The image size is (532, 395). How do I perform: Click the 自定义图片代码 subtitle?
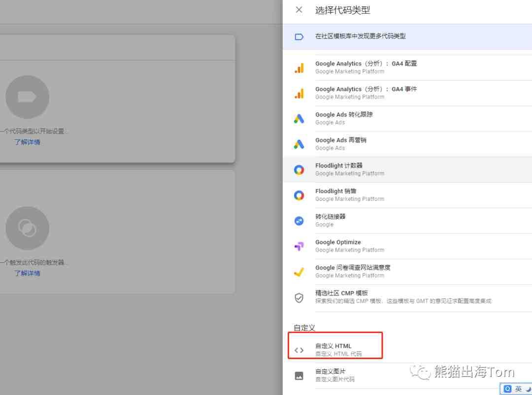pos(335,379)
